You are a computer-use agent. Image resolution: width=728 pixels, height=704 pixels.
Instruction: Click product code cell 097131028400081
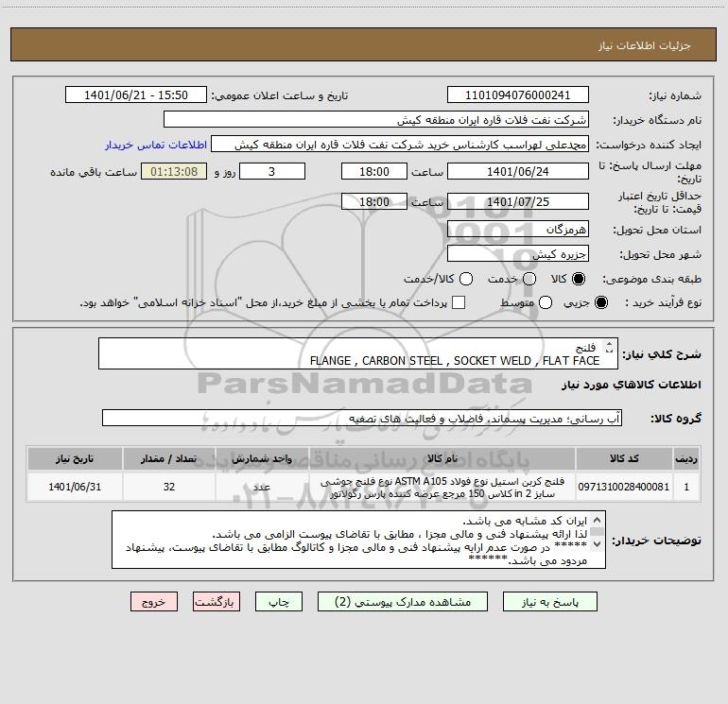click(x=624, y=487)
